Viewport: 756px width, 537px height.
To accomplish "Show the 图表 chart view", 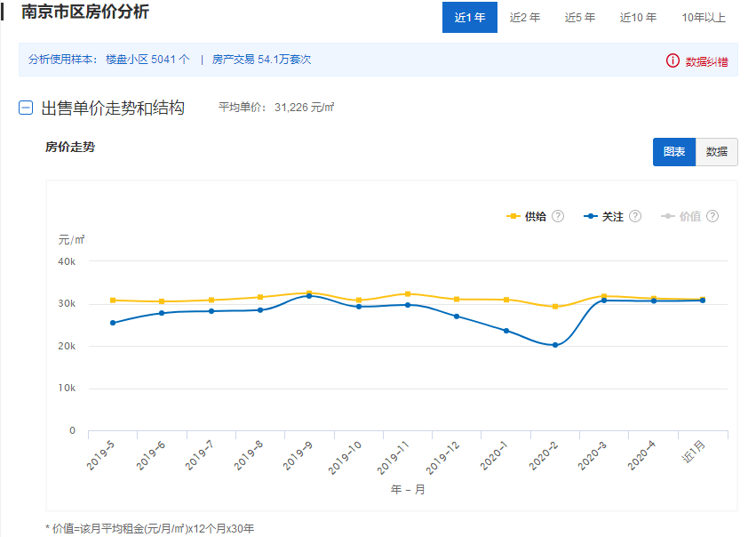I will point(674,152).
